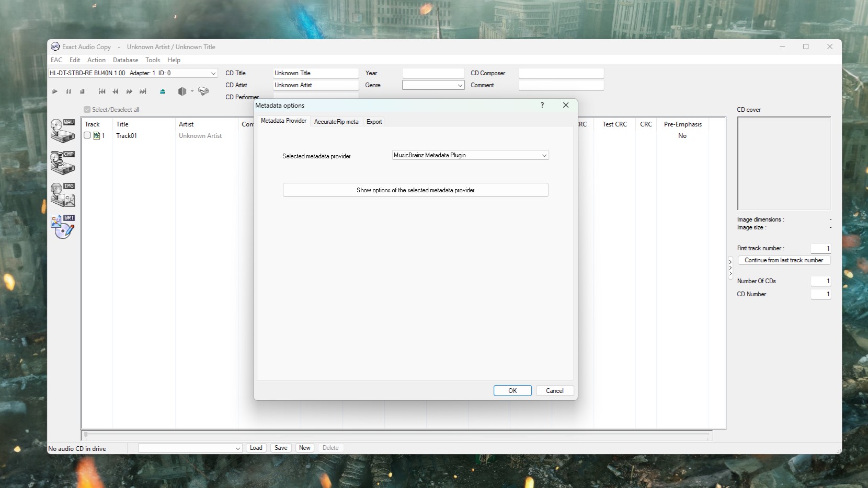
Task: Confirm the dialog with OK
Action: [512, 391]
